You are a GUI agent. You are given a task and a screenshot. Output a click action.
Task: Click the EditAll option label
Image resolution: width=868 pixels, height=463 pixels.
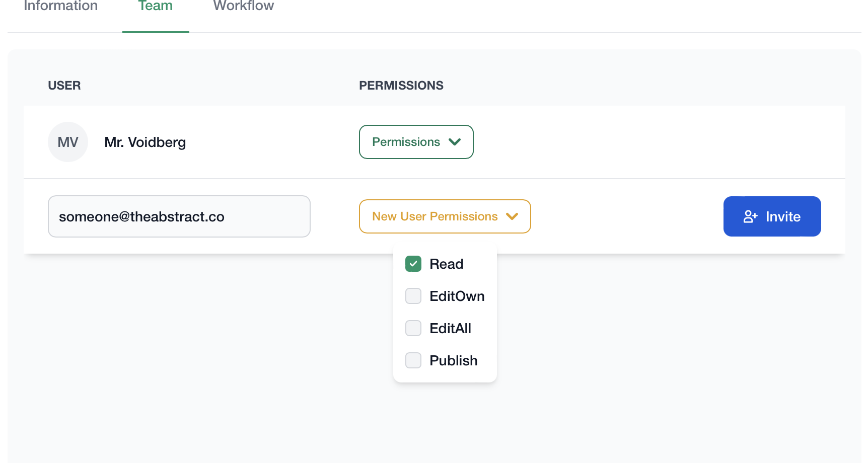pos(450,328)
